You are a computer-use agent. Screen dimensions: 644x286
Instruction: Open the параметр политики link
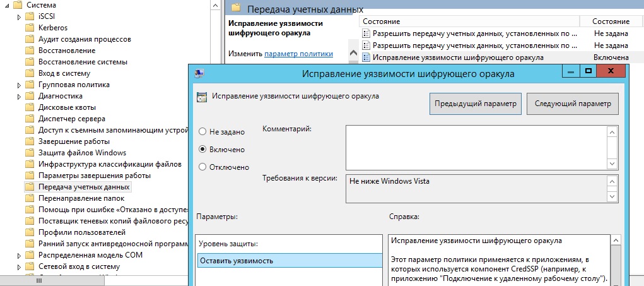[298, 54]
